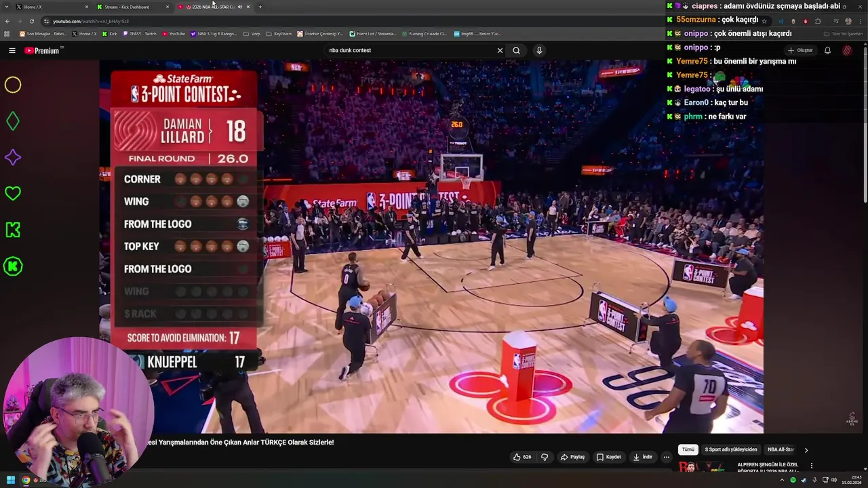This screenshot has width=868, height=488.
Task: Click the video title ending 'TÜRKÇE Olarak Sizlerle!'
Action: point(241,442)
